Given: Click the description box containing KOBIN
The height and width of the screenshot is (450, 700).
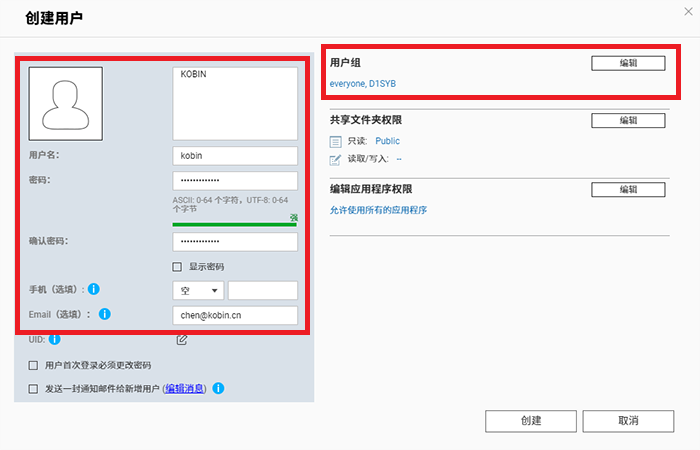Looking at the screenshot, I should coord(235,104).
